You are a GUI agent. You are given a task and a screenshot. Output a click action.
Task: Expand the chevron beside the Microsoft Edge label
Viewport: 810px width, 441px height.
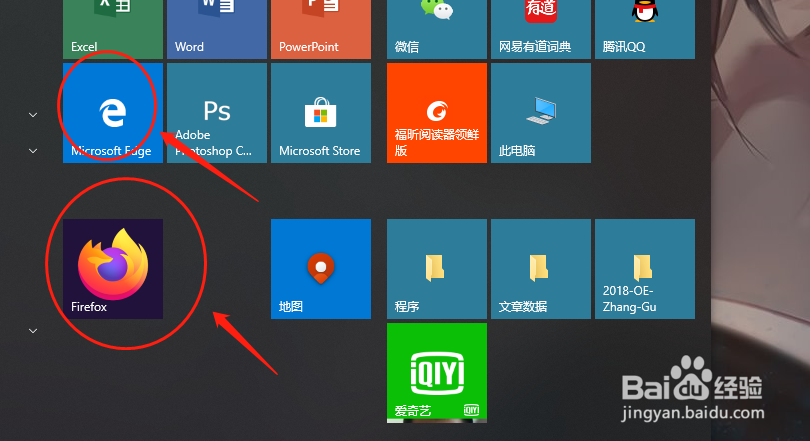tap(33, 151)
